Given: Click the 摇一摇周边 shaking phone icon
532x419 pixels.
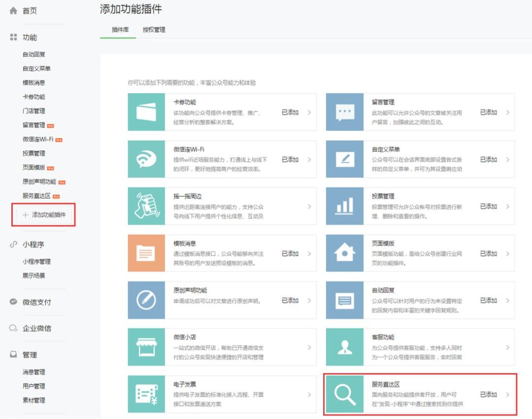Looking at the screenshot, I should tap(146, 206).
